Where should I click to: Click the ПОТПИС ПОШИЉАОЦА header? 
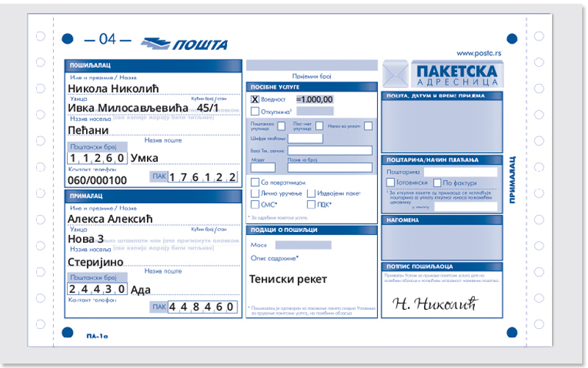click(x=442, y=266)
